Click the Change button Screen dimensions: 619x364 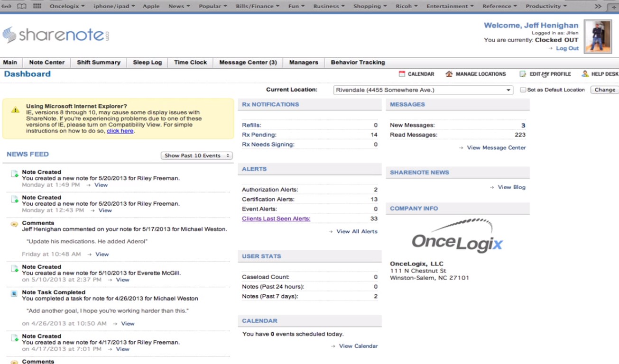pos(604,90)
